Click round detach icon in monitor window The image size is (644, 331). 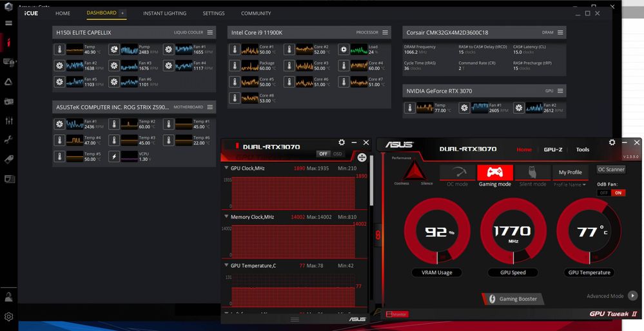[x=362, y=157]
